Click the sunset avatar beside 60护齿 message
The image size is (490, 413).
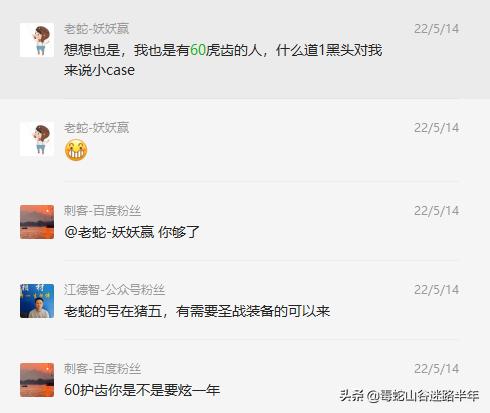tap(37, 380)
